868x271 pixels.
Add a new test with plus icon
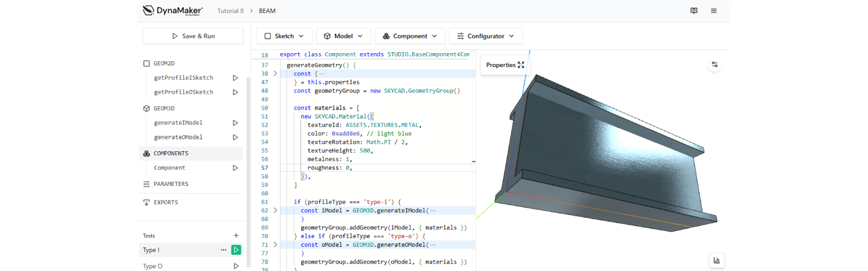236,236
